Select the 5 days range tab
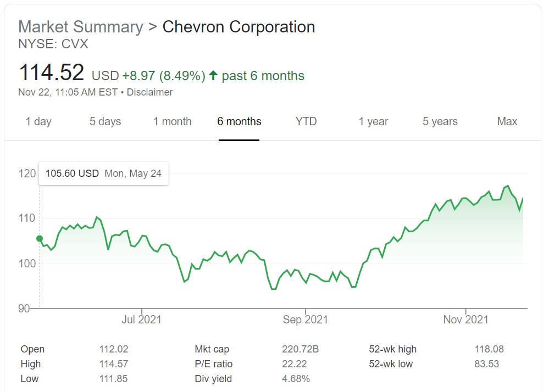 coord(105,121)
